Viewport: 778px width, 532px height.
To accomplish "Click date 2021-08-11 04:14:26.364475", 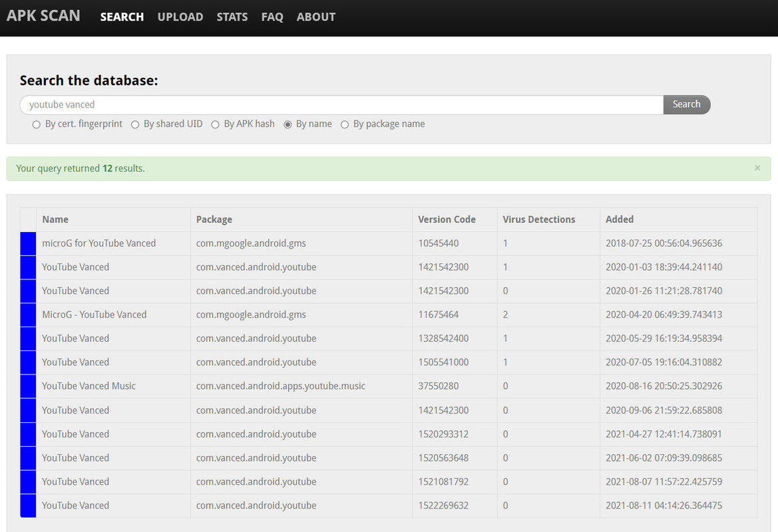I will (664, 505).
